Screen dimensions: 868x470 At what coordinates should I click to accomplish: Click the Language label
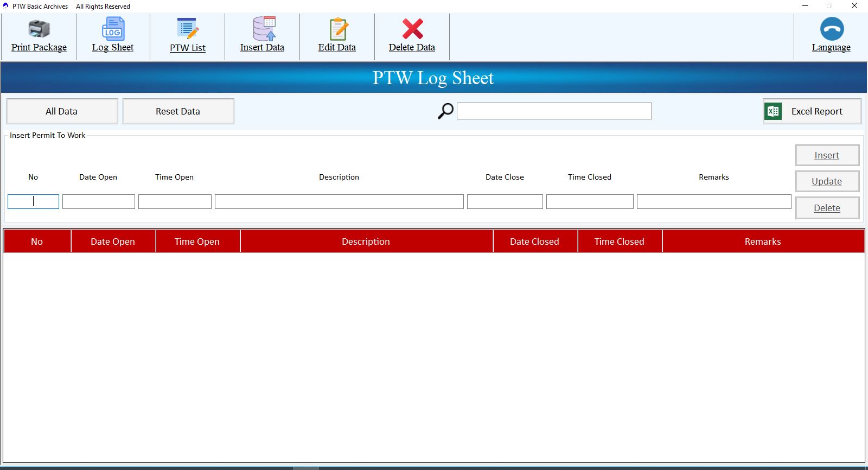[831, 47]
